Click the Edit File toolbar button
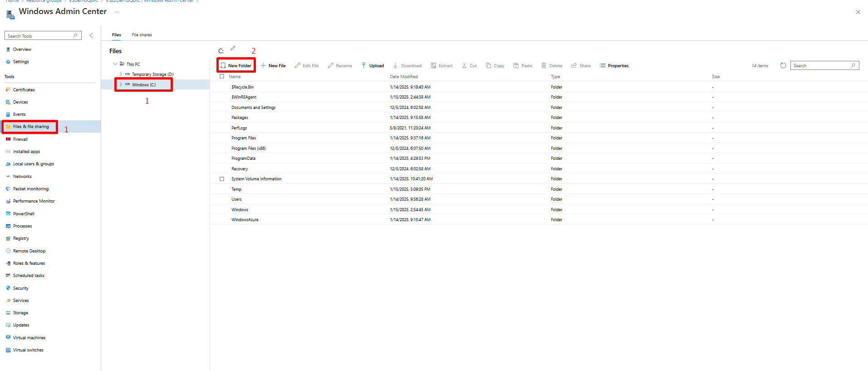This screenshot has height=371, width=868. pos(307,66)
